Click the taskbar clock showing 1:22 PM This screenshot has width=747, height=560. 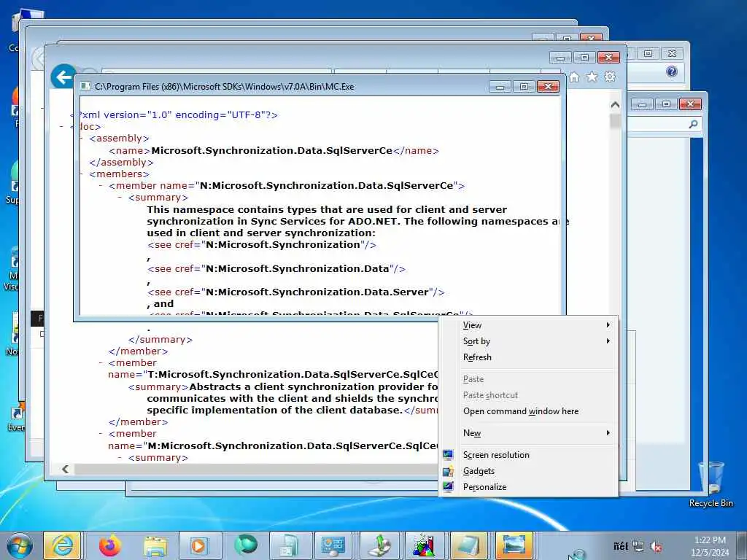pos(710,546)
